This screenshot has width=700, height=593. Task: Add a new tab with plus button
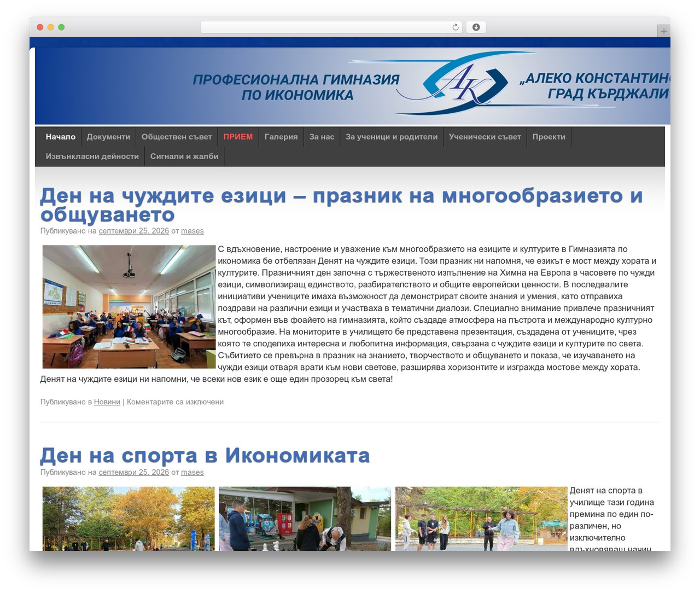(663, 31)
